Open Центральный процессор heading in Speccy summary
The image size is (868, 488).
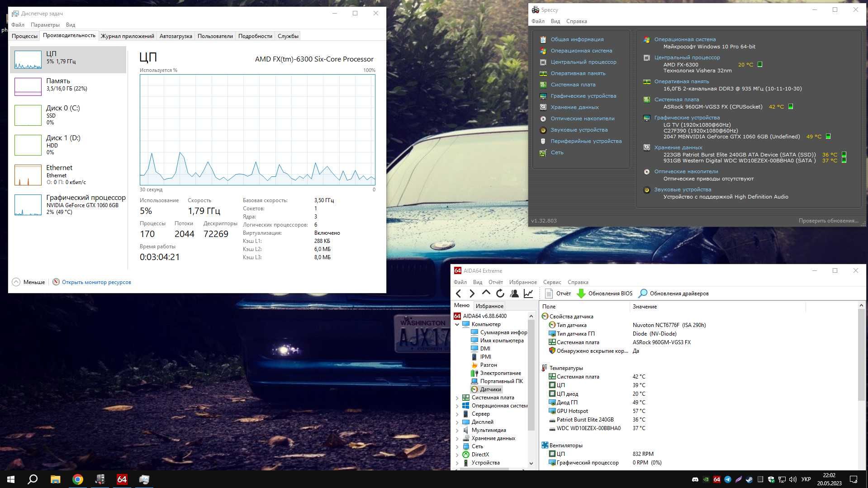687,57
